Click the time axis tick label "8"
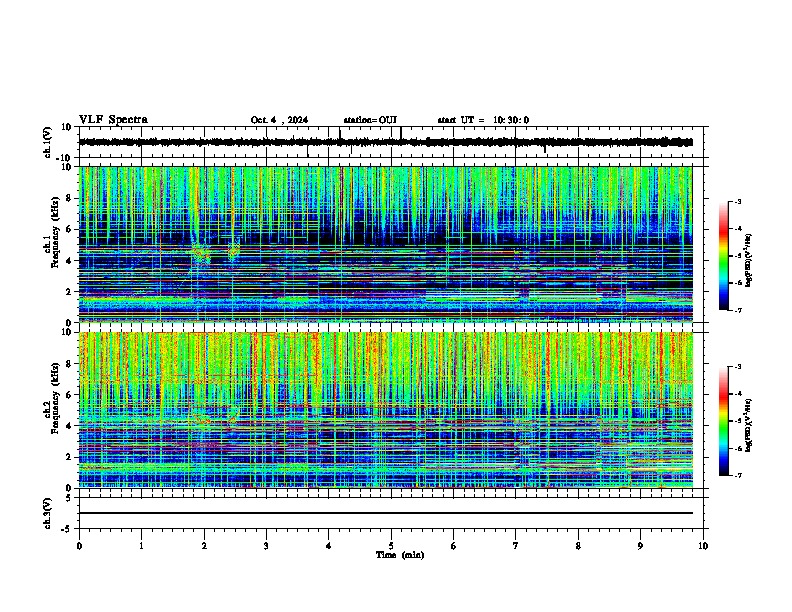The height and width of the screenshot is (612, 792). (x=578, y=546)
